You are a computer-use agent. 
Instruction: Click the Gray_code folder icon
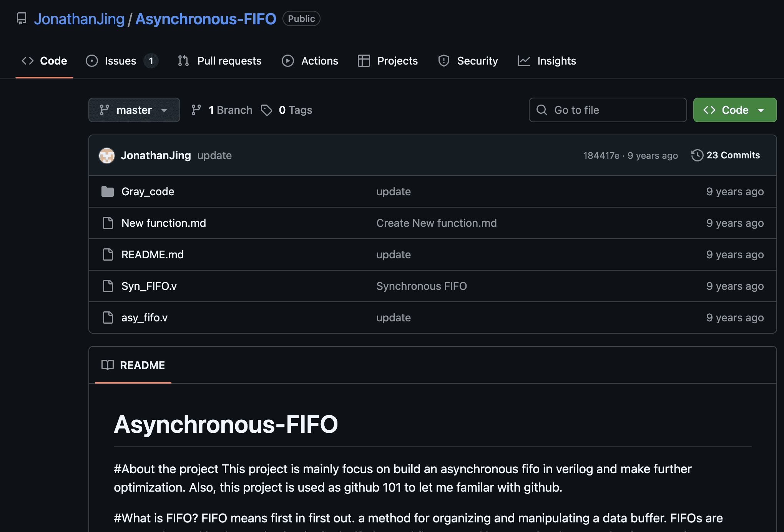(x=108, y=191)
